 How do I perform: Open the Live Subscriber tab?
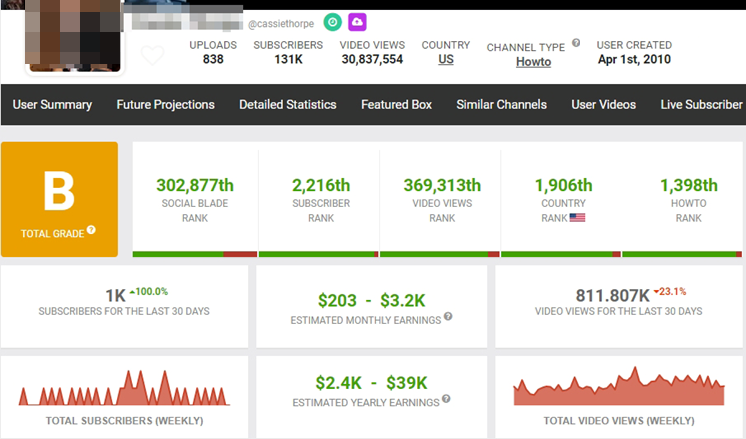[x=701, y=104]
